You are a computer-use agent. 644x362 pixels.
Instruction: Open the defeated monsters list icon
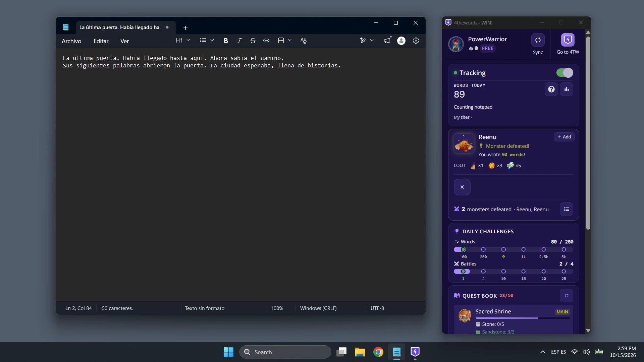(567, 209)
